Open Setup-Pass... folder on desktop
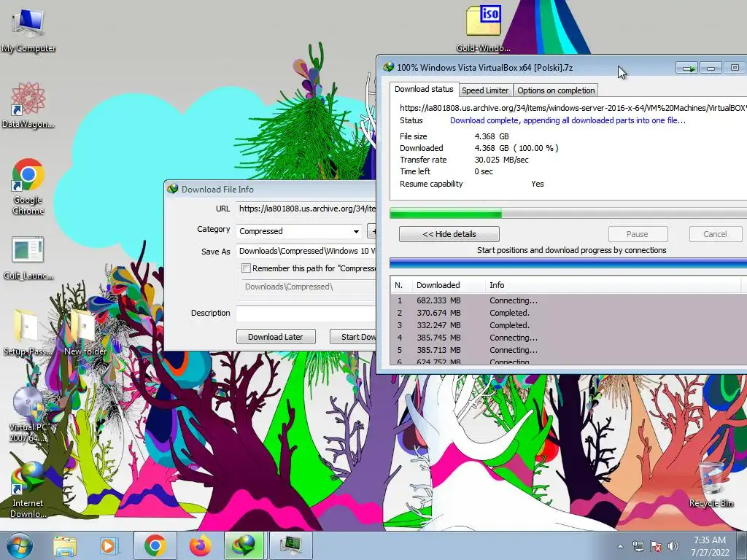747x560 pixels. tap(26, 332)
